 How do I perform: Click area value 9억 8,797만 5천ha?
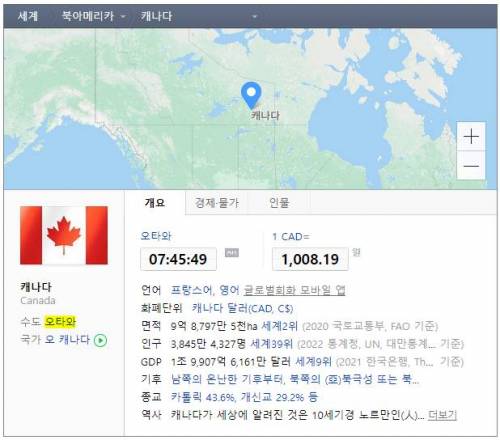point(214,326)
